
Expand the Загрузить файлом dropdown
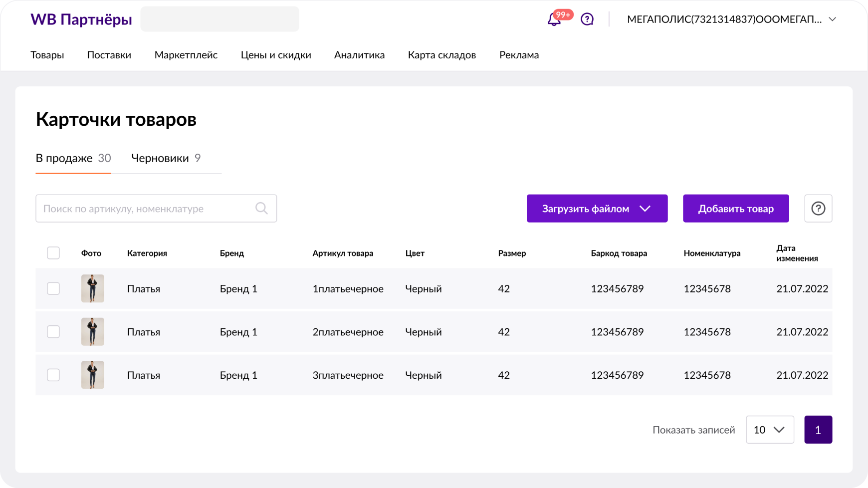(x=597, y=209)
